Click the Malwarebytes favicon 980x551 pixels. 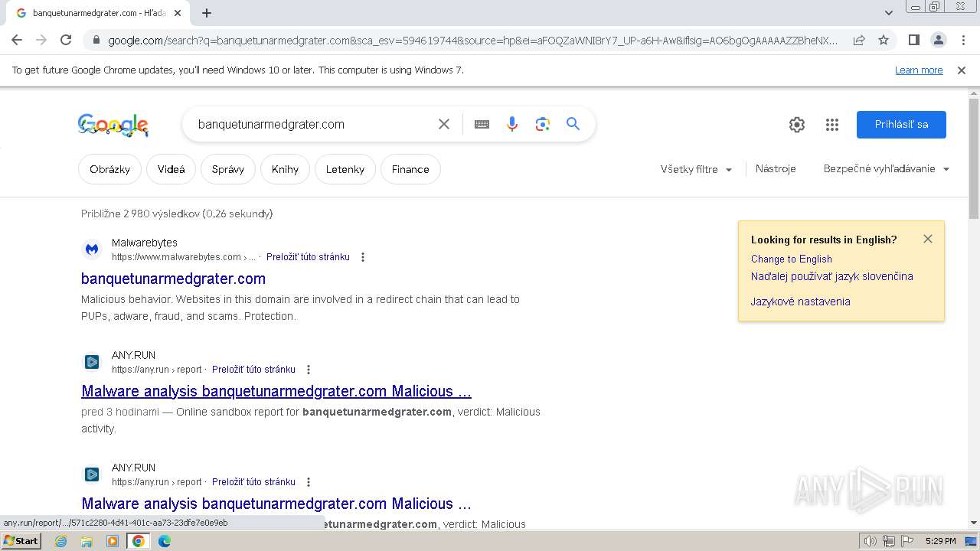(92, 249)
